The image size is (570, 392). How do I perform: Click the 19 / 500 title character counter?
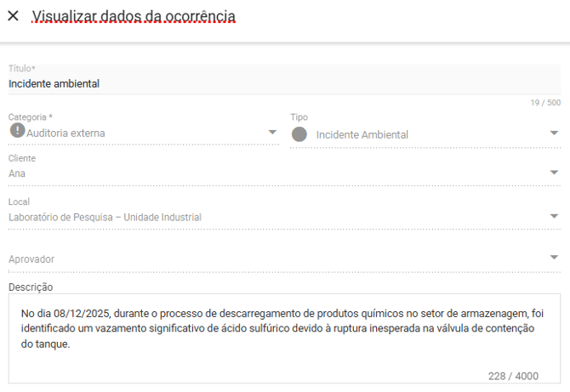pos(544,103)
